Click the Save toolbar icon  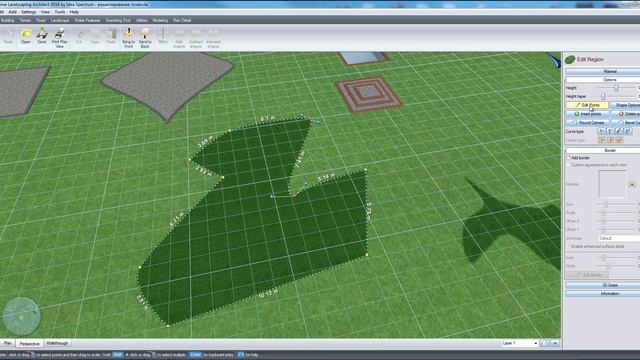(x=42, y=36)
